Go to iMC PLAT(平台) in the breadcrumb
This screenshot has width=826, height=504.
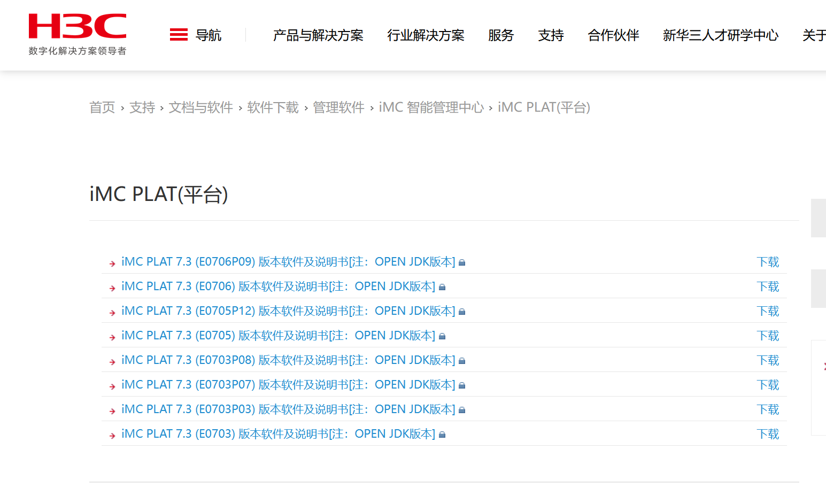[x=544, y=107]
